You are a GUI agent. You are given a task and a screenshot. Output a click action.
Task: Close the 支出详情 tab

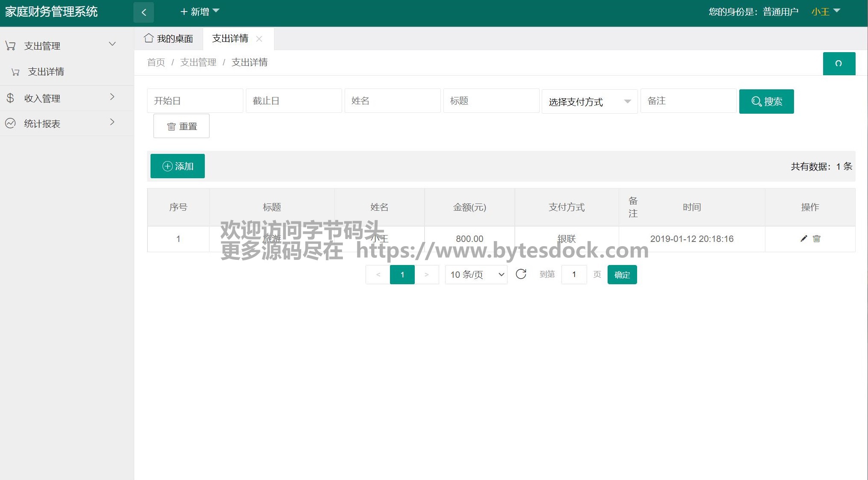pyautogui.click(x=259, y=39)
